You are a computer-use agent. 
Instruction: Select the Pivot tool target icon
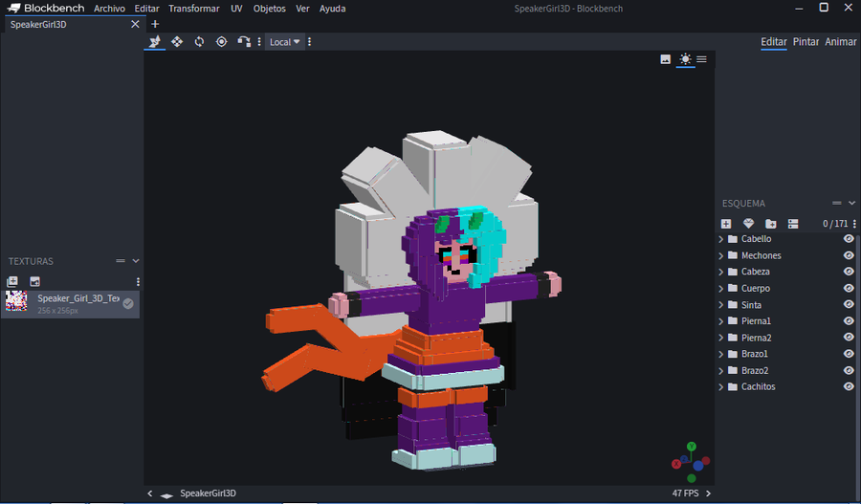(221, 42)
